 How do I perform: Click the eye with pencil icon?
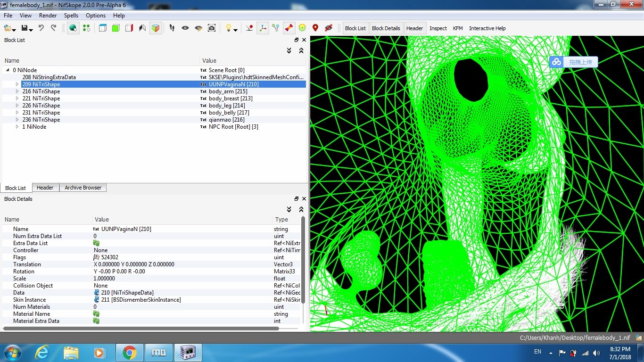pyautogui.click(x=198, y=28)
